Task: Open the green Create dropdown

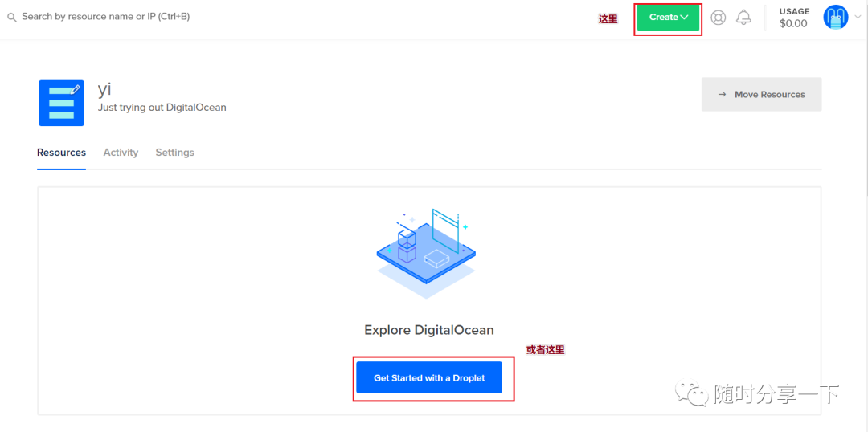Action: coord(669,18)
